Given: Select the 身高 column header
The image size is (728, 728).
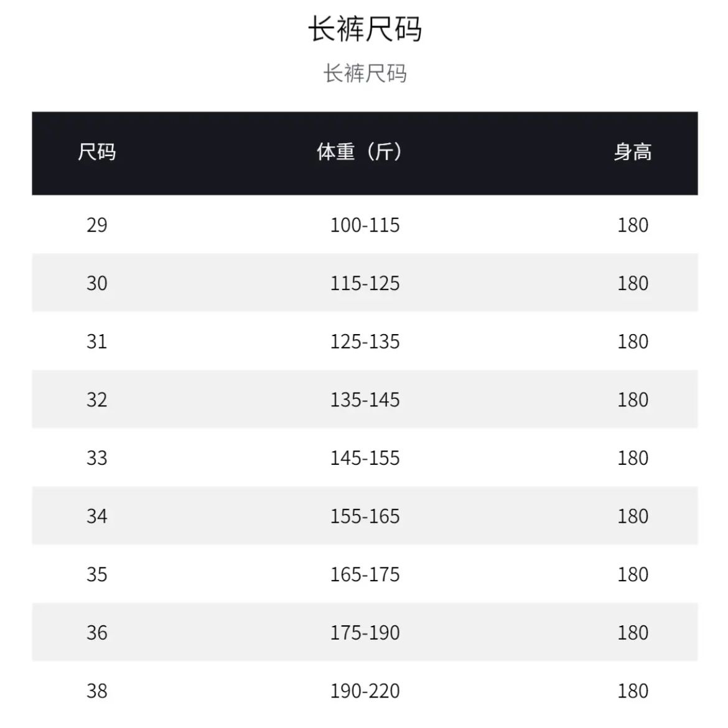Looking at the screenshot, I should (x=632, y=152).
